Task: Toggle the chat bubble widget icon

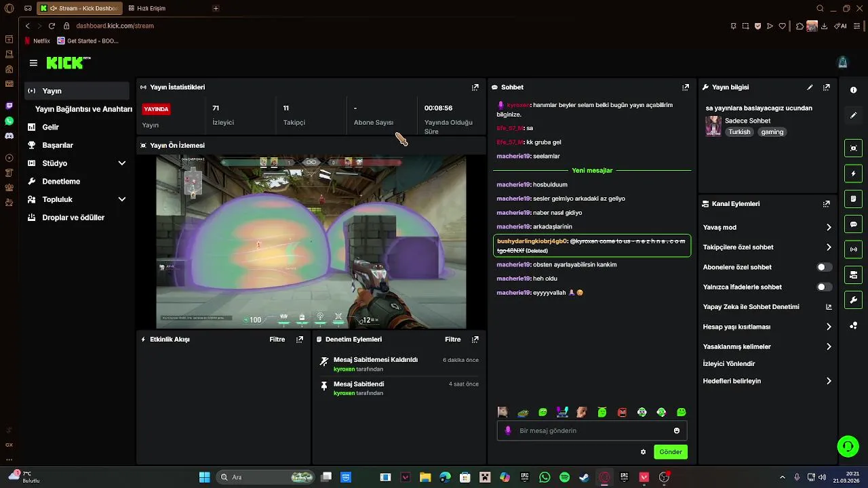Action: pyautogui.click(x=853, y=224)
